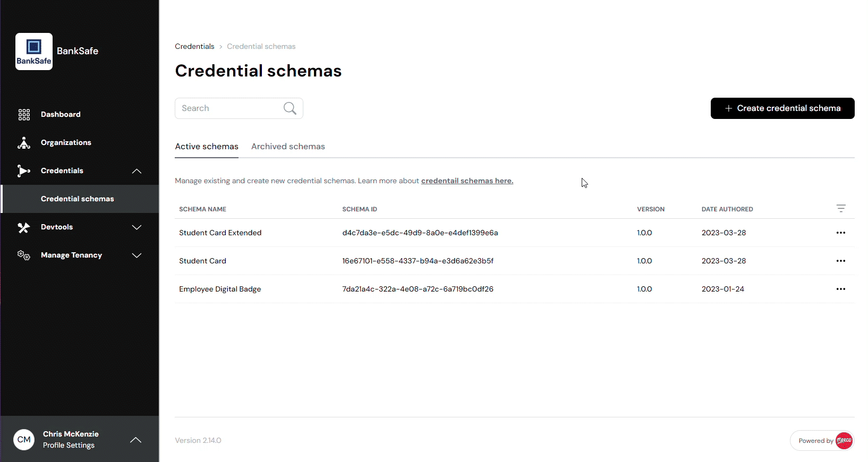Open Dashboard from the sidebar
Screen dimensions: 868x462
(61, 114)
